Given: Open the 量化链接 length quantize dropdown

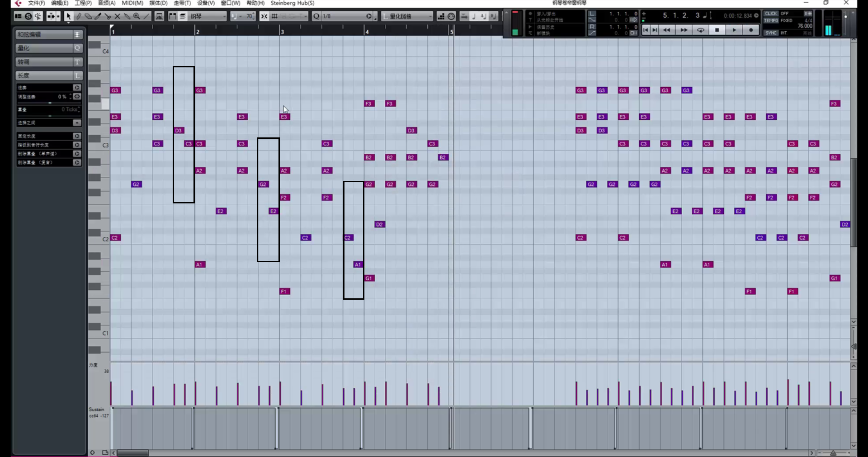Looking at the screenshot, I should (407, 16).
